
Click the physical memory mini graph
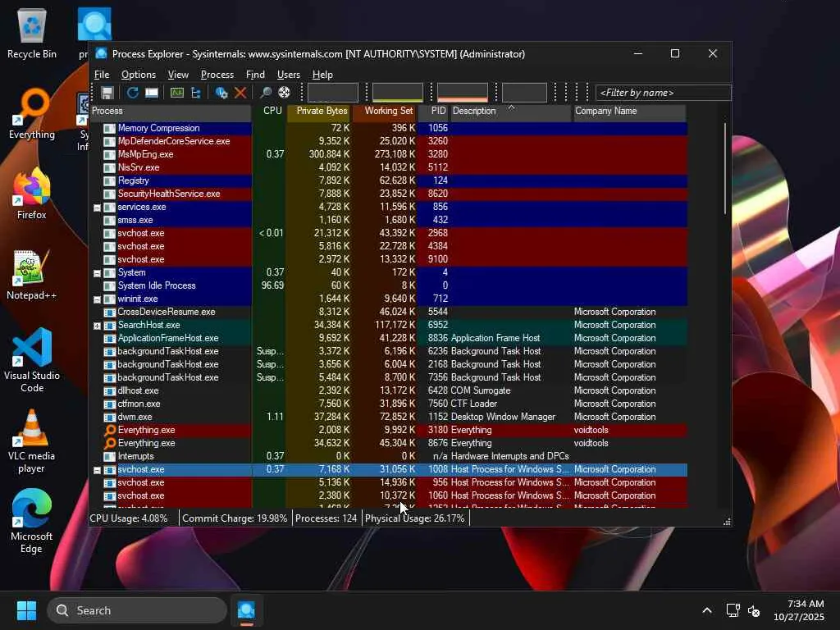(463, 92)
